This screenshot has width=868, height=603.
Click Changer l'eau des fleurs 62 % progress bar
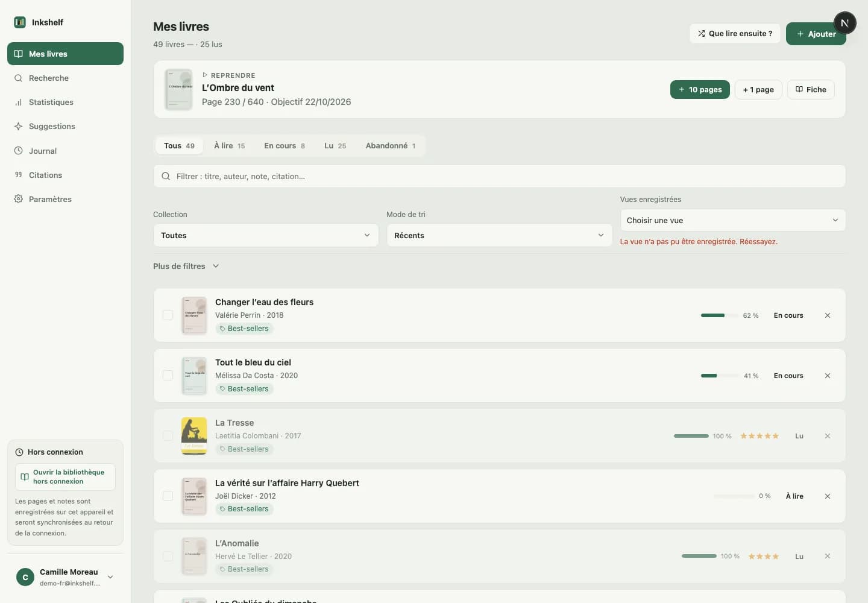pos(720,315)
